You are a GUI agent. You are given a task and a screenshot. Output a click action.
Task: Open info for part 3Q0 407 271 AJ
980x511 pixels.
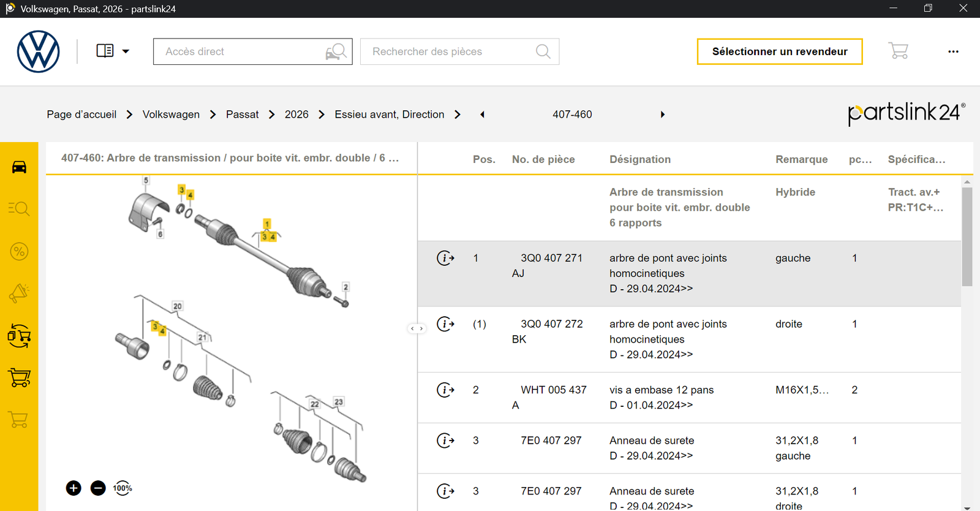coord(445,258)
